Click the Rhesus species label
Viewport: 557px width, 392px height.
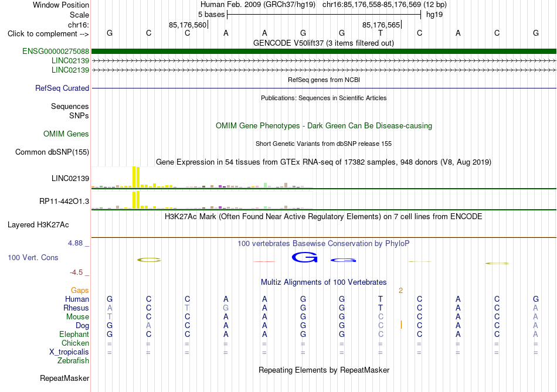coord(76,308)
